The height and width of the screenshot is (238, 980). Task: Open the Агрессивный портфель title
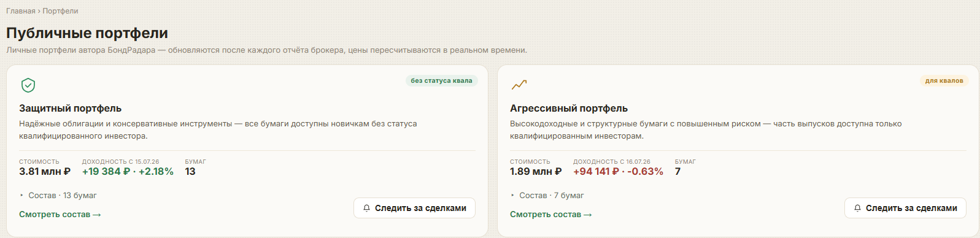pyautogui.click(x=569, y=109)
